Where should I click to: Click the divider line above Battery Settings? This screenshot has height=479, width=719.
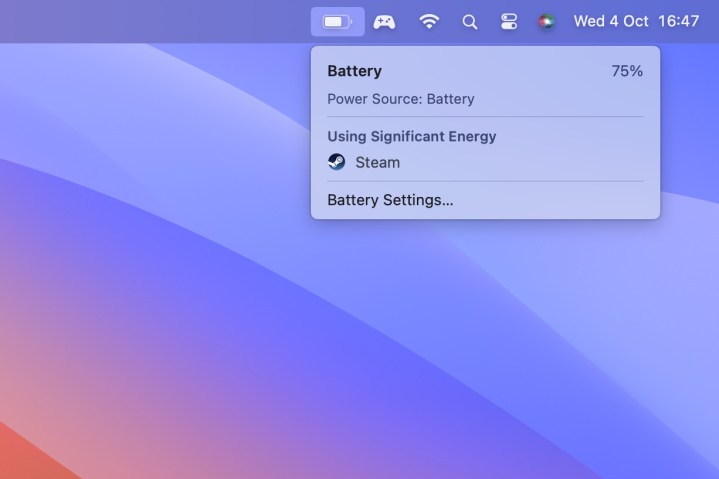pos(486,181)
